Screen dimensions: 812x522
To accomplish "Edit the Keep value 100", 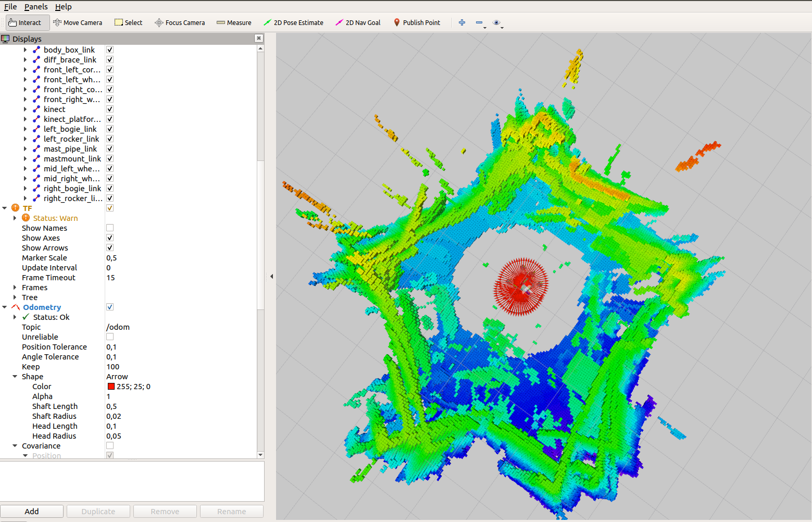I will click(x=181, y=366).
